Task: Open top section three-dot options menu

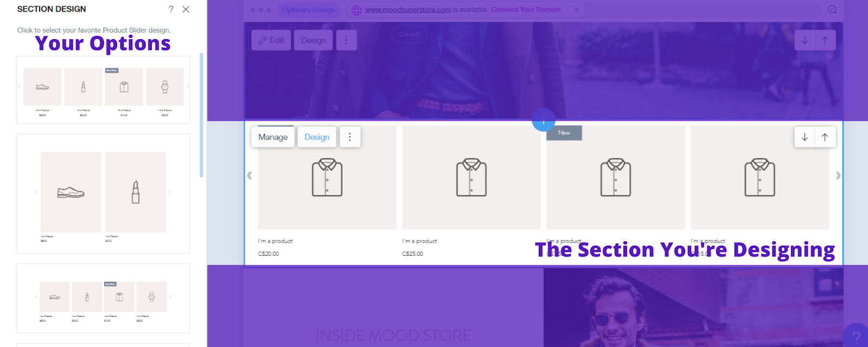Action: click(346, 40)
